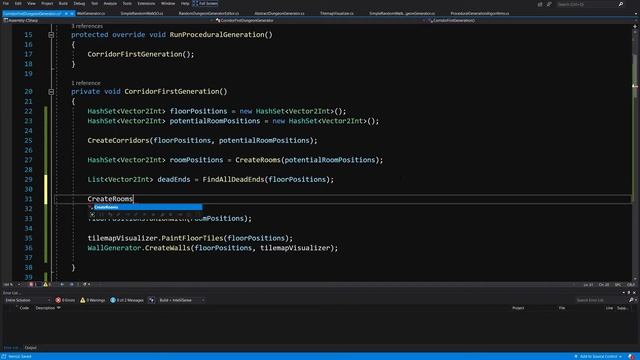Open the Build + IntelliSense dropdown
This screenshot has height=360, width=640.
coord(182,300)
